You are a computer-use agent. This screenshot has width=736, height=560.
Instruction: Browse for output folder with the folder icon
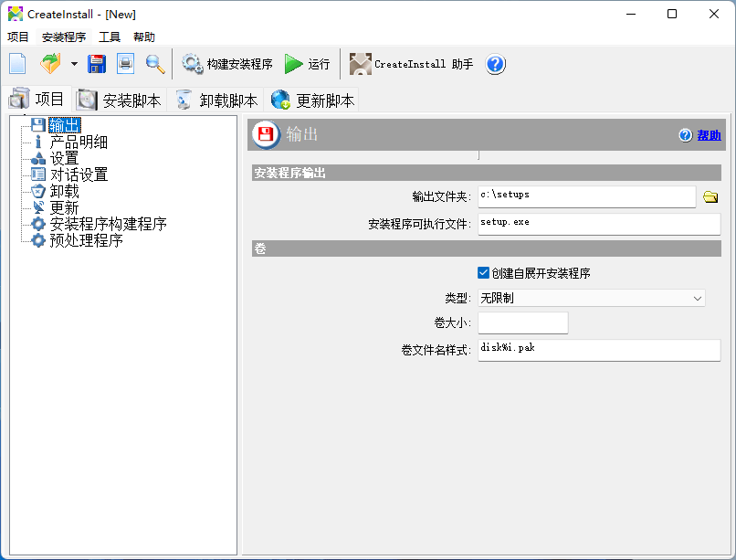(710, 196)
